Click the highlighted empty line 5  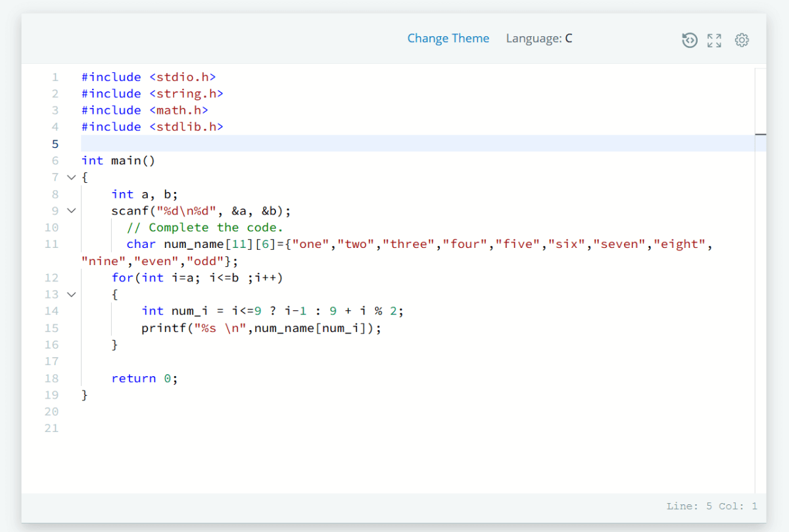pyautogui.click(x=263, y=143)
